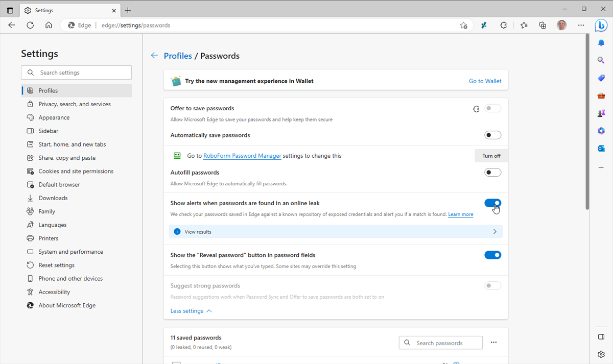Turn off Reveal password button toggle
613x364 pixels.
492,255
